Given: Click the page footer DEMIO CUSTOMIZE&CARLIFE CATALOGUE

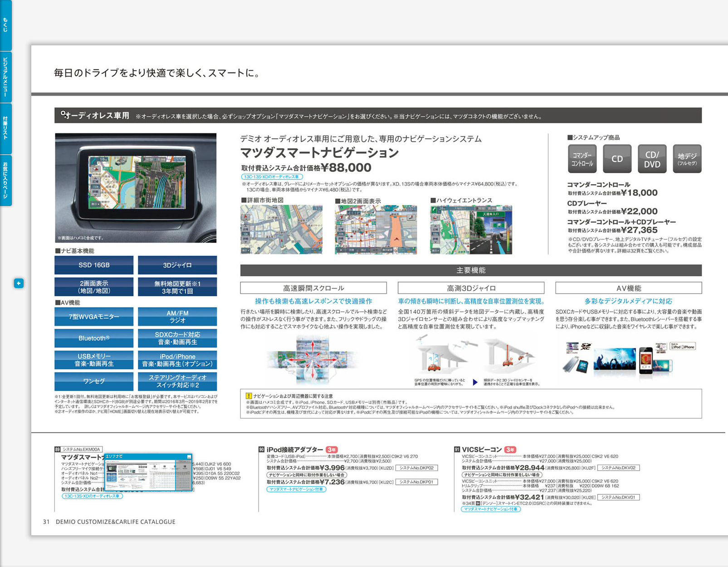Looking at the screenshot, I should point(116,522).
